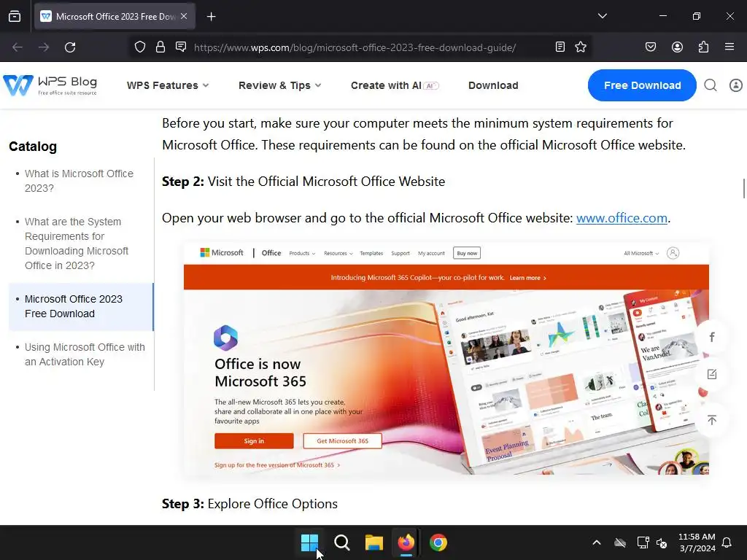Open site permissions icon in address bar
The image size is (747, 560).
click(x=181, y=47)
